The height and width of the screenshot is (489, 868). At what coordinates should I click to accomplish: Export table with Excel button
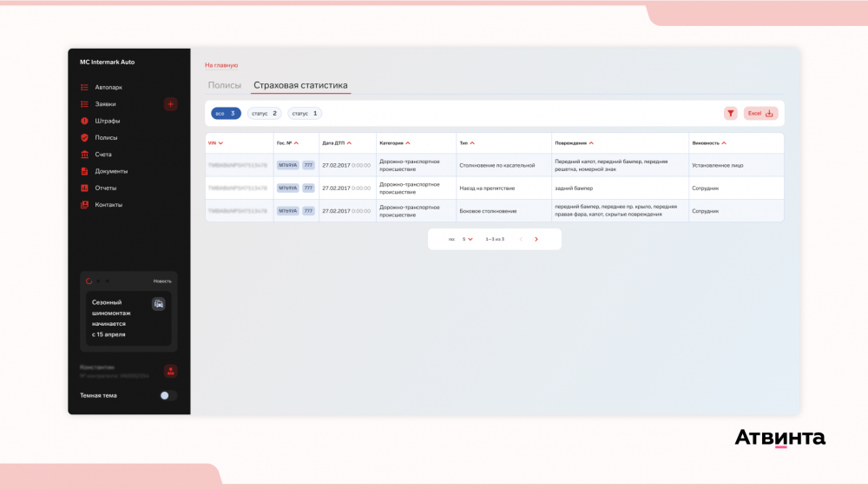point(760,114)
